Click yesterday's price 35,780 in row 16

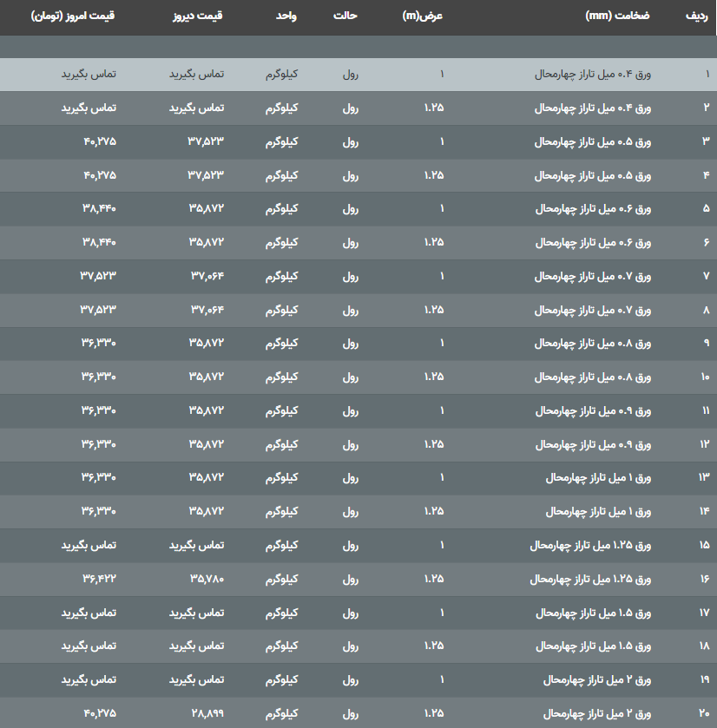pos(206,579)
